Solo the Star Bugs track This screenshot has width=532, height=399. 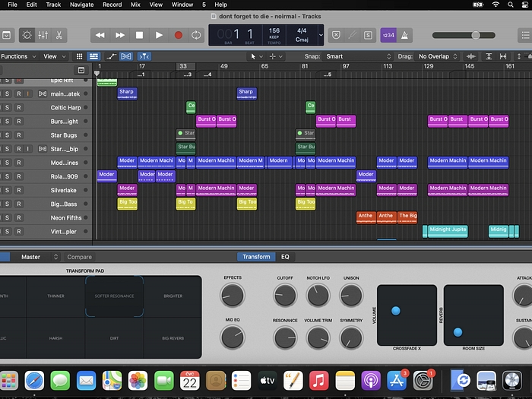coord(7,135)
